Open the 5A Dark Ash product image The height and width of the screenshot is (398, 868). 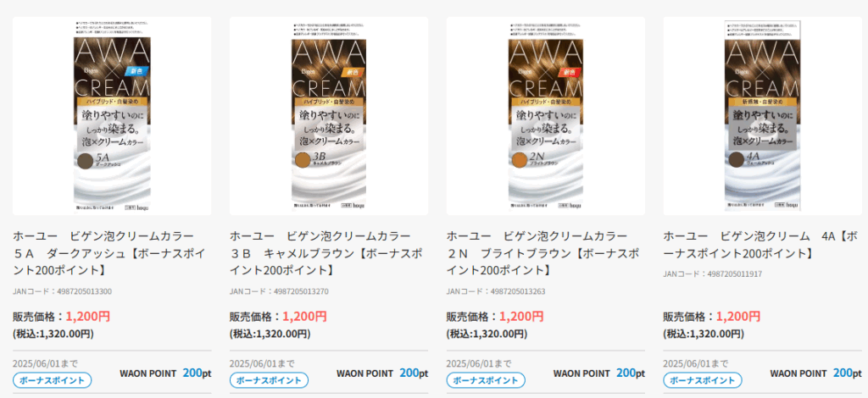pos(112,116)
